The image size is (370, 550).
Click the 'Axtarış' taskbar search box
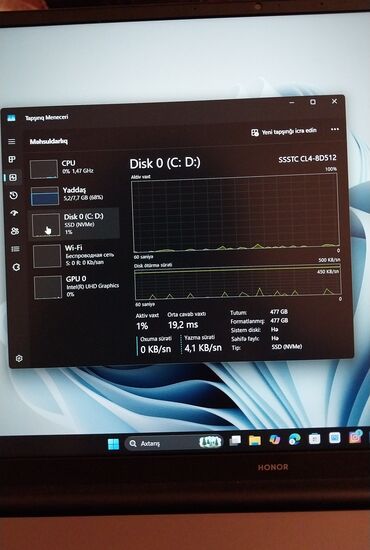click(174, 443)
